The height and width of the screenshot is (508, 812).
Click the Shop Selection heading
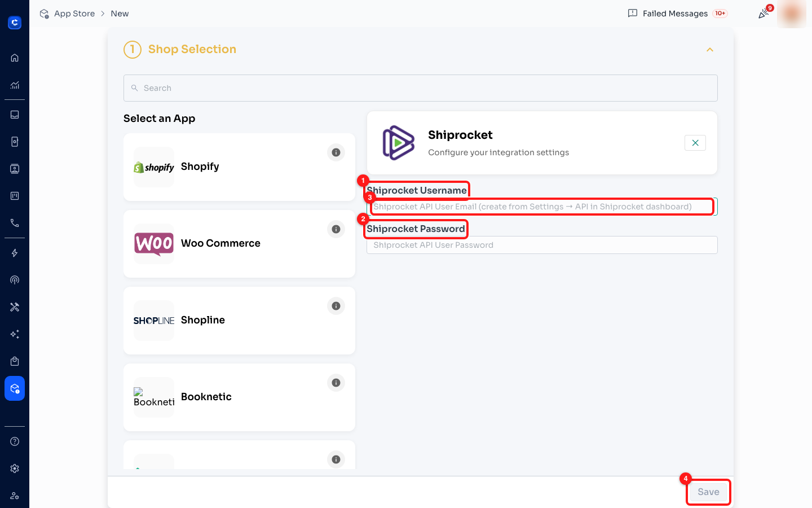coord(192,49)
